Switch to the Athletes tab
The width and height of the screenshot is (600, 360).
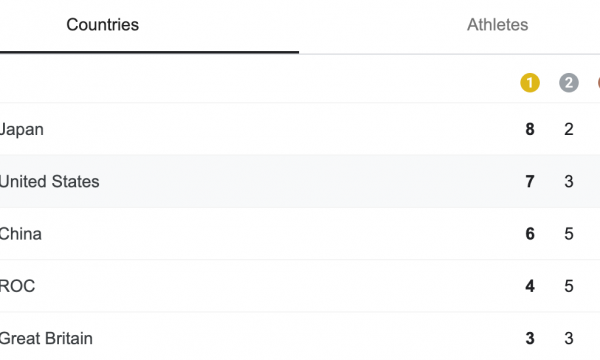(x=497, y=25)
